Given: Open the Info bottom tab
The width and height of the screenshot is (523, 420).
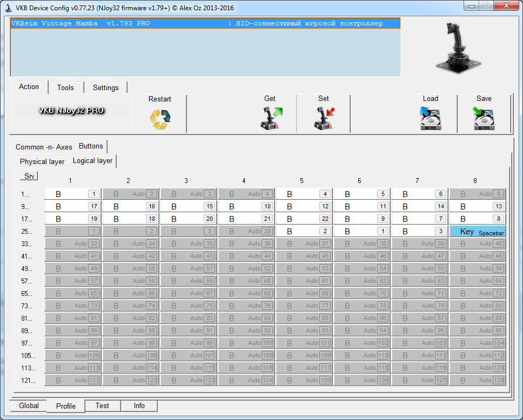Looking at the screenshot, I should click(x=139, y=406).
